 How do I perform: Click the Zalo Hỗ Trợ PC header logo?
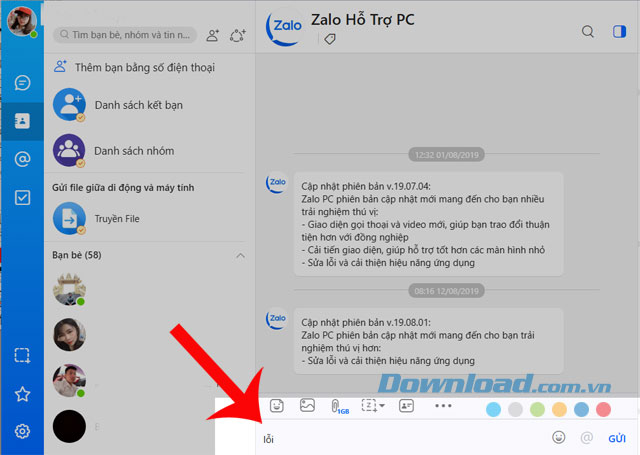(x=284, y=28)
